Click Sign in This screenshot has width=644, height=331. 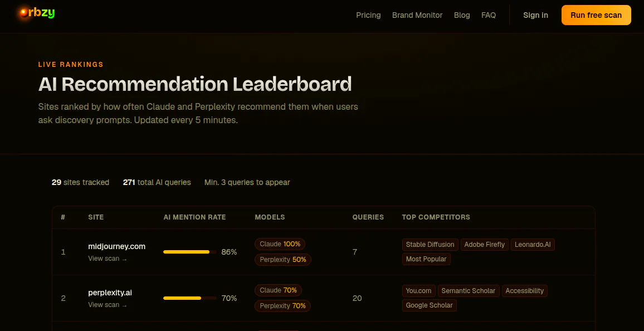[x=535, y=15]
